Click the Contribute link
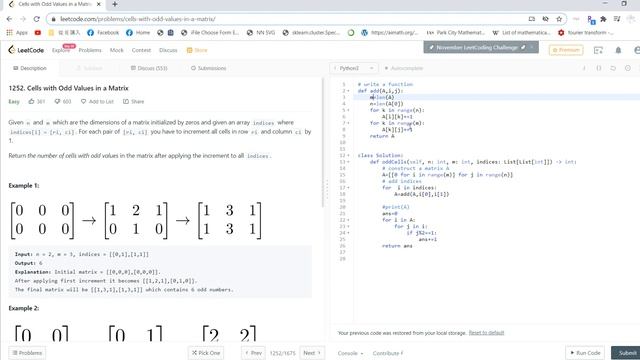Image resolution: width=640 pixels, height=360 pixels. click(387, 353)
